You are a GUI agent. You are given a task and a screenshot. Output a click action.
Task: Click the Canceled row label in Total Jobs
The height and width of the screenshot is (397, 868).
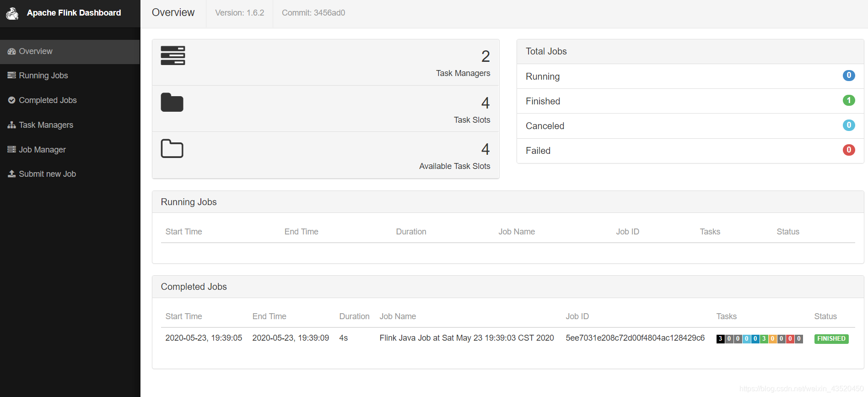545,126
